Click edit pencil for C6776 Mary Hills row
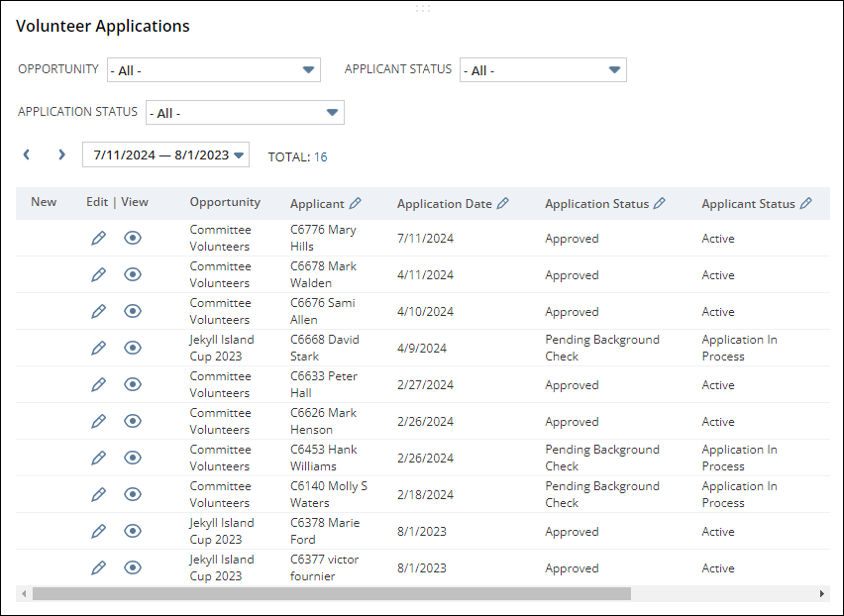Image resolution: width=844 pixels, height=616 pixels. 98,238
